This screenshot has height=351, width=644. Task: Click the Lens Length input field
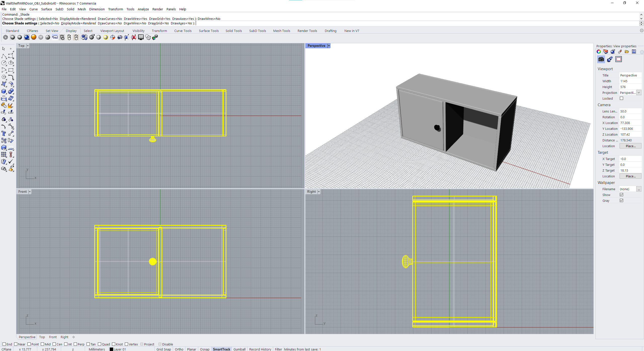(x=630, y=111)
